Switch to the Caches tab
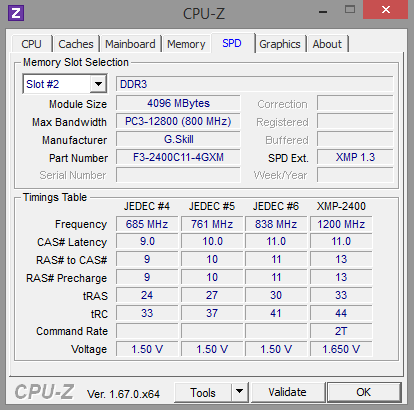Viewport: 414px width, 410px height. click(x=76, y=44)
